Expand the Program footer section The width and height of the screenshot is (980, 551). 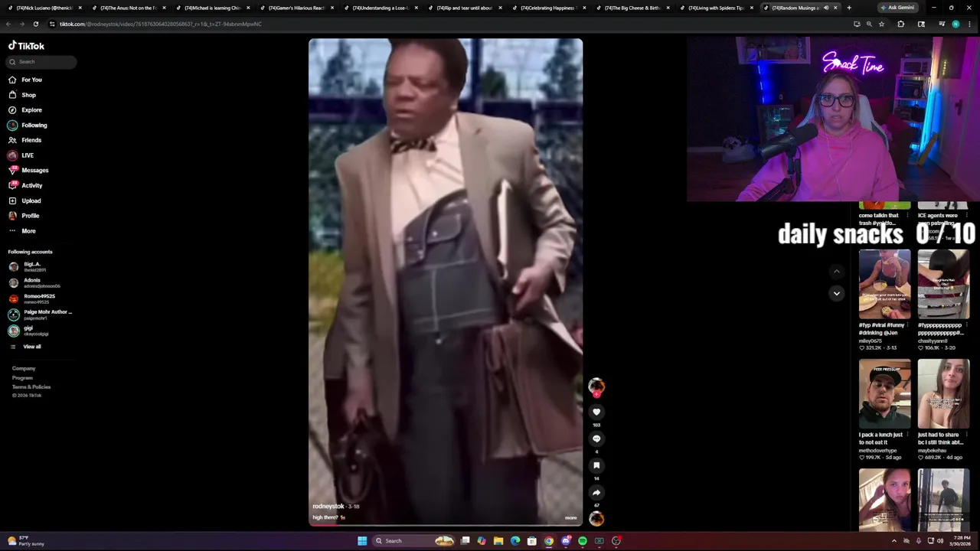(22, 377)
